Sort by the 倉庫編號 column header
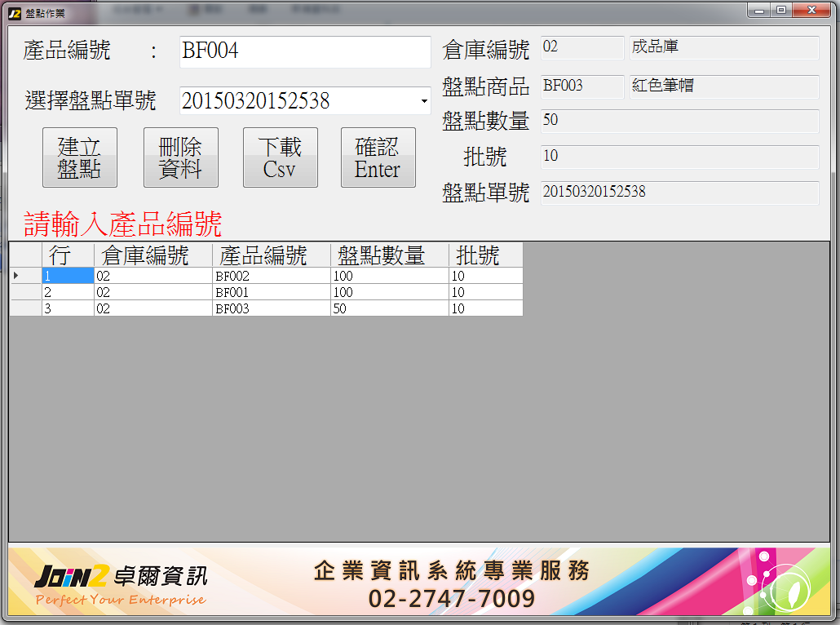 coord(153,255)
